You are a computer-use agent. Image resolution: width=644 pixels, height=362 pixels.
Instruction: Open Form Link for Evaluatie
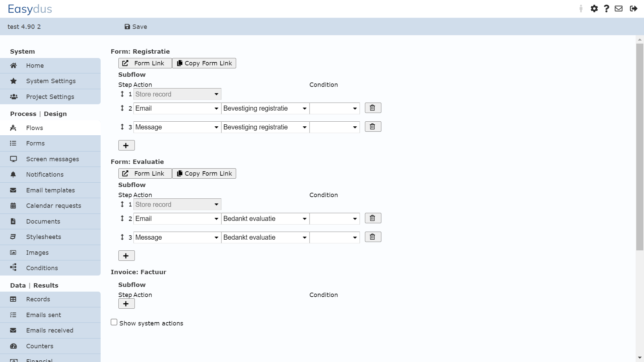145,174
